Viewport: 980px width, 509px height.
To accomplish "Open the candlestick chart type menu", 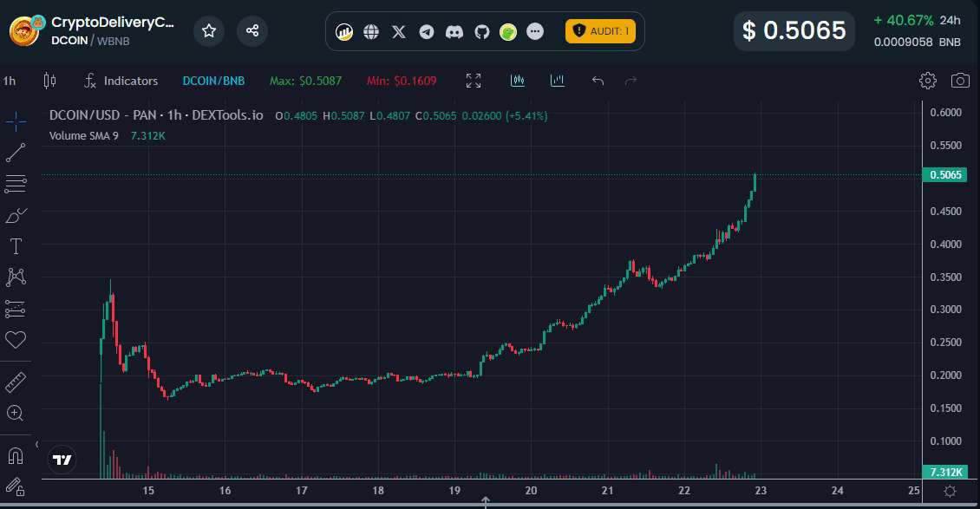I will point(49,81).
